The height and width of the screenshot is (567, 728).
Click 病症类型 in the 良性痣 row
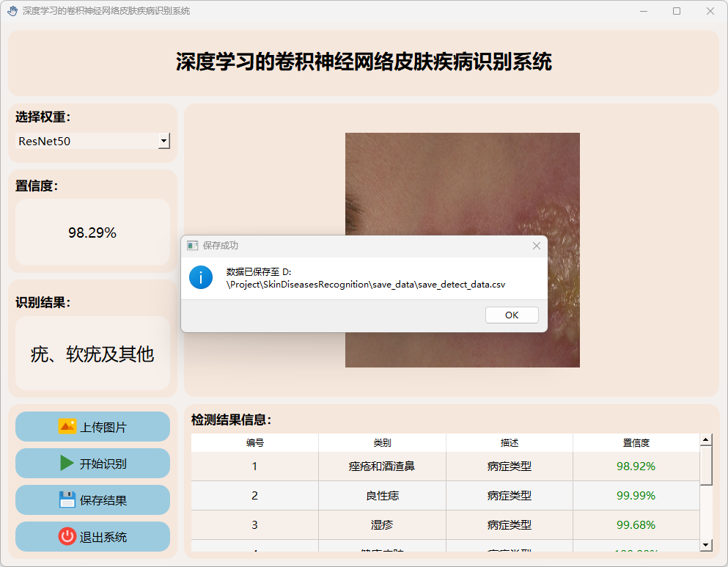click(510, 496)
